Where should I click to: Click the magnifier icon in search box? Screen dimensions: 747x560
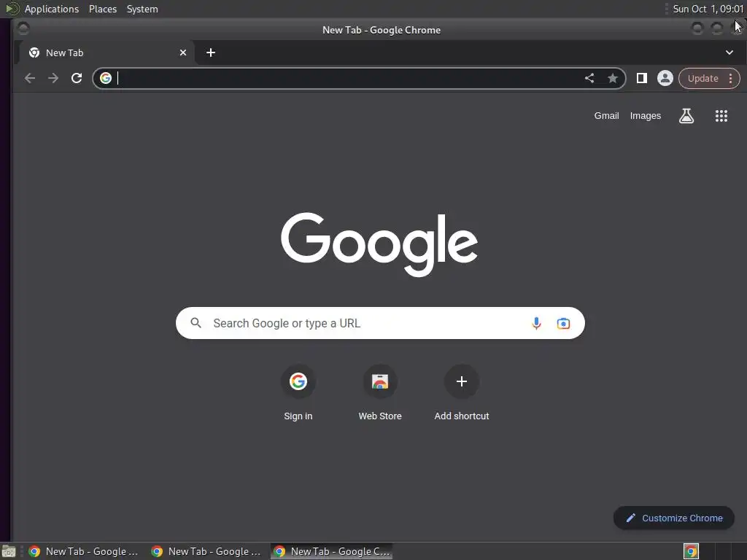pyautogui.click(x=196, y=323)
